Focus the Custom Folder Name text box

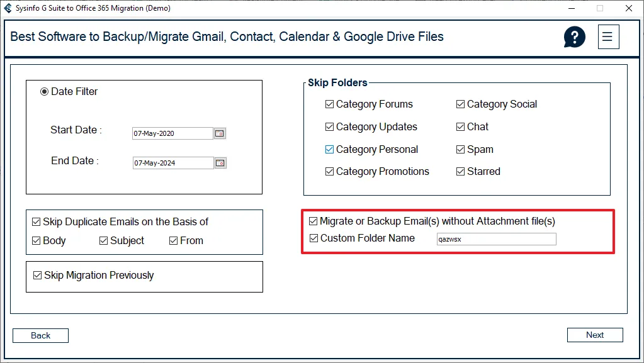497,239
